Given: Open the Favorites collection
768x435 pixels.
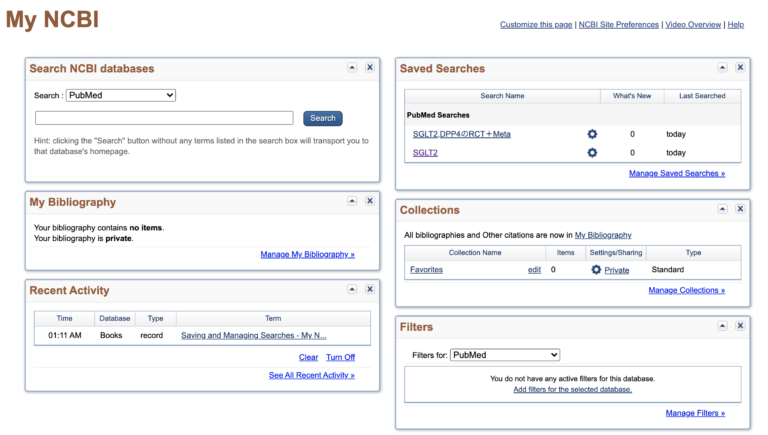Looking at the screenshot, I should pos(426,269).
